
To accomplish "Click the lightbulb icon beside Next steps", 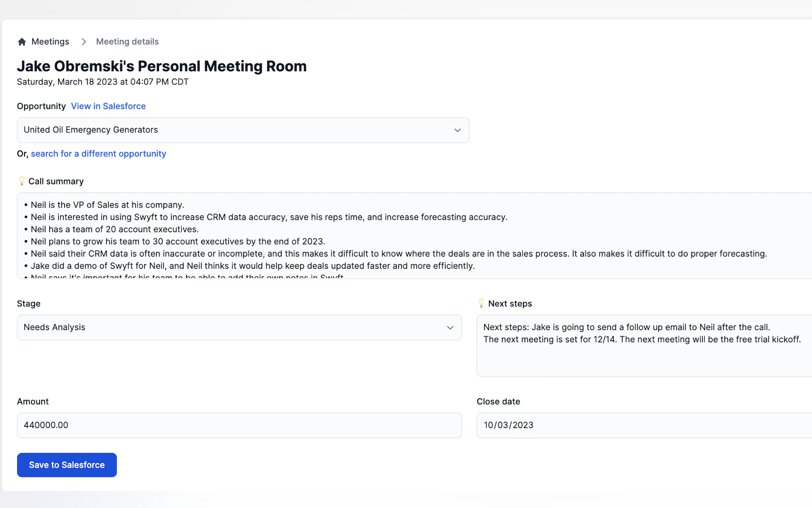I will (481, 303).
